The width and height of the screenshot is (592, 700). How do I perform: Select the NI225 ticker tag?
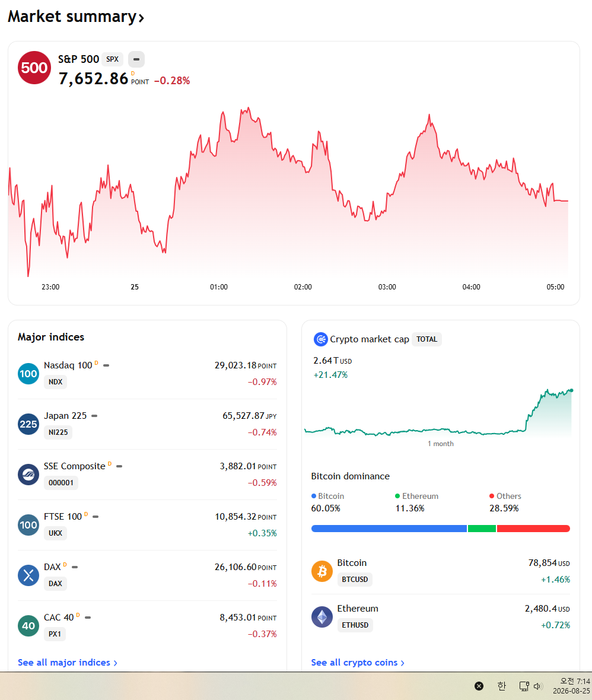coord(58,432)
